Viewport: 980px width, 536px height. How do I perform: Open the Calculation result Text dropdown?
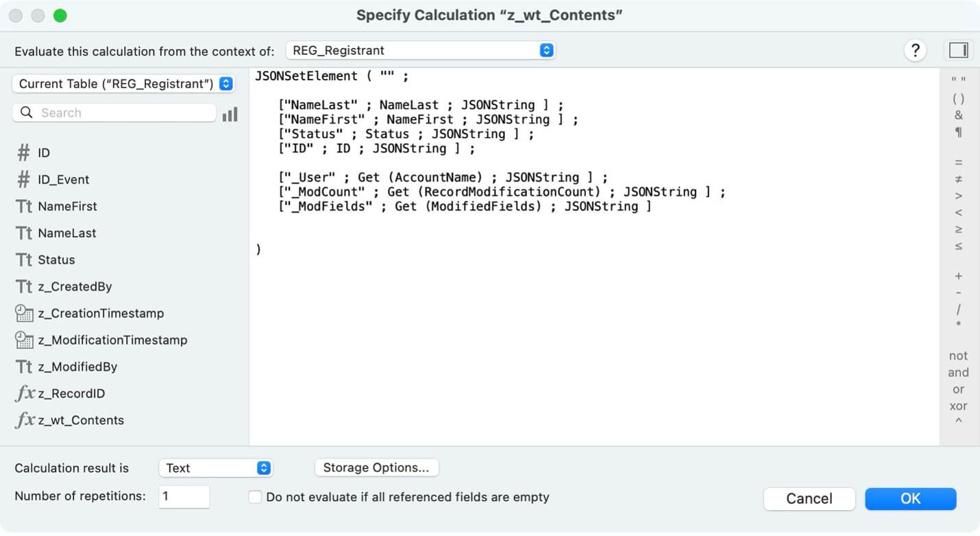coord(215,468)
